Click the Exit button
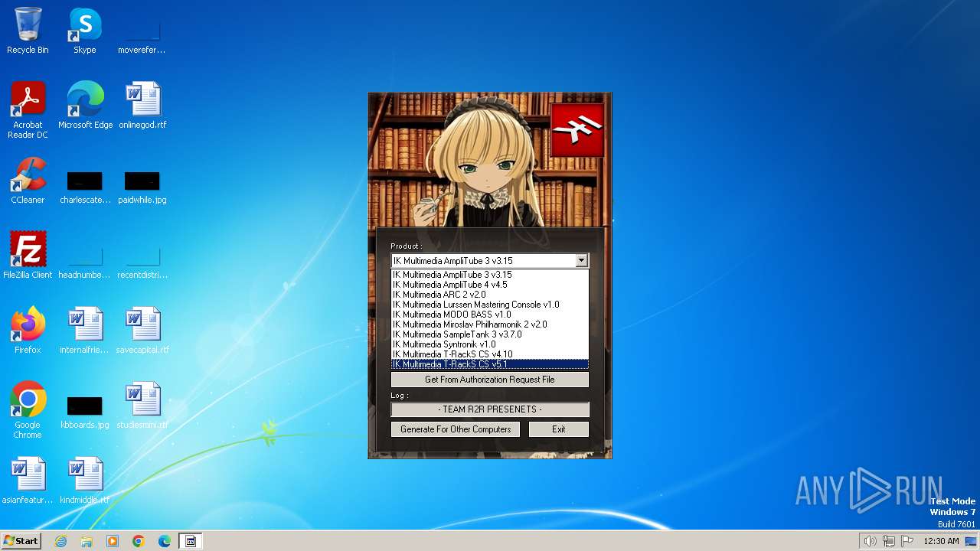The image size is (980, 551). coord(559,429)
